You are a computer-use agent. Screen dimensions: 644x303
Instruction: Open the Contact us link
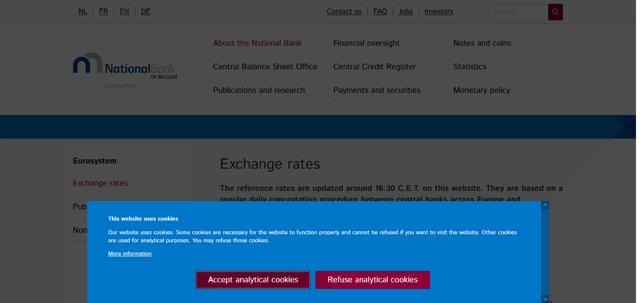click(344, 11)
